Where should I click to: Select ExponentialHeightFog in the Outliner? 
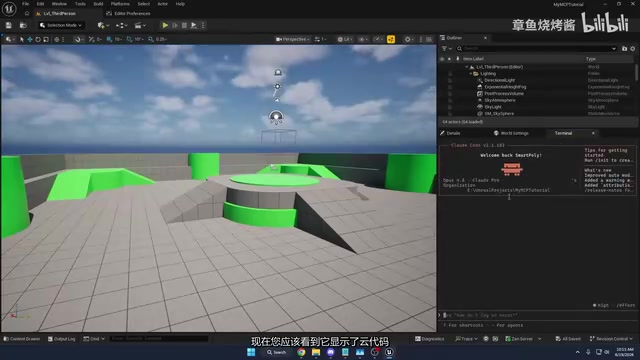point(505,87)
